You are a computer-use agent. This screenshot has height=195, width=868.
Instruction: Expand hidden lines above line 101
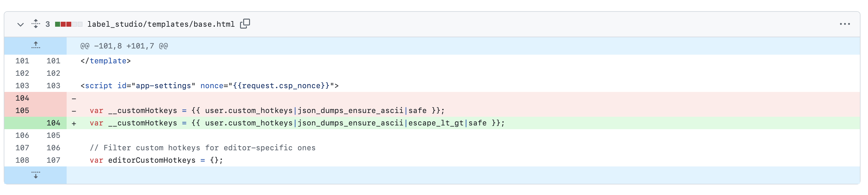[36, 45]
